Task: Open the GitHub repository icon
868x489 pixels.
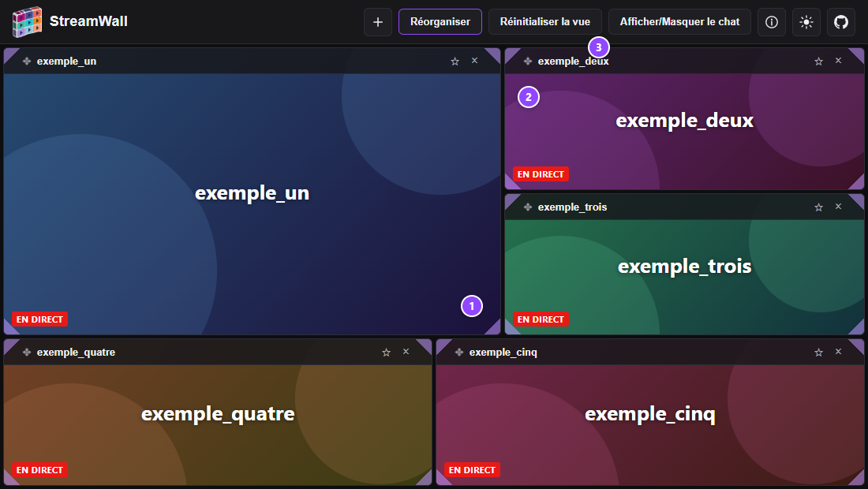Action: (841, 22)
